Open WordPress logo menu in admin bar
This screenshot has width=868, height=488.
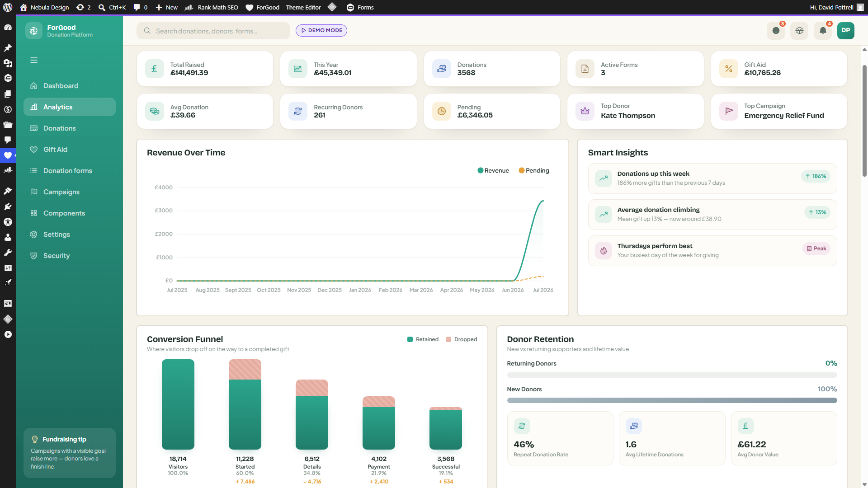pos(8,7)
